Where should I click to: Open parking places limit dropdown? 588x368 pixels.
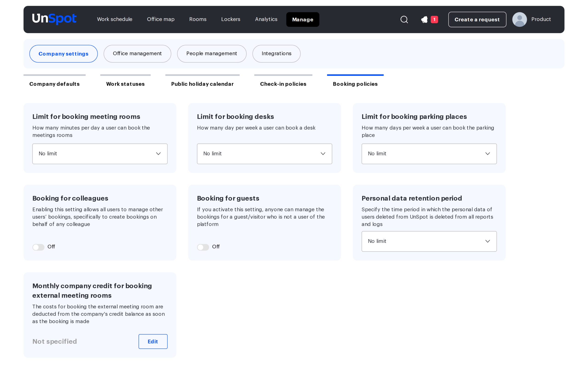[429, 154]
